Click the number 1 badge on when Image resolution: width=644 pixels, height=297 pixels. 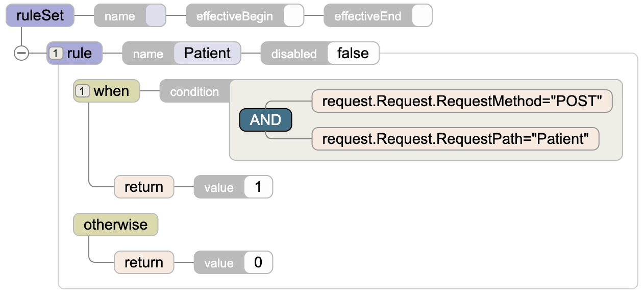(83, 91)
